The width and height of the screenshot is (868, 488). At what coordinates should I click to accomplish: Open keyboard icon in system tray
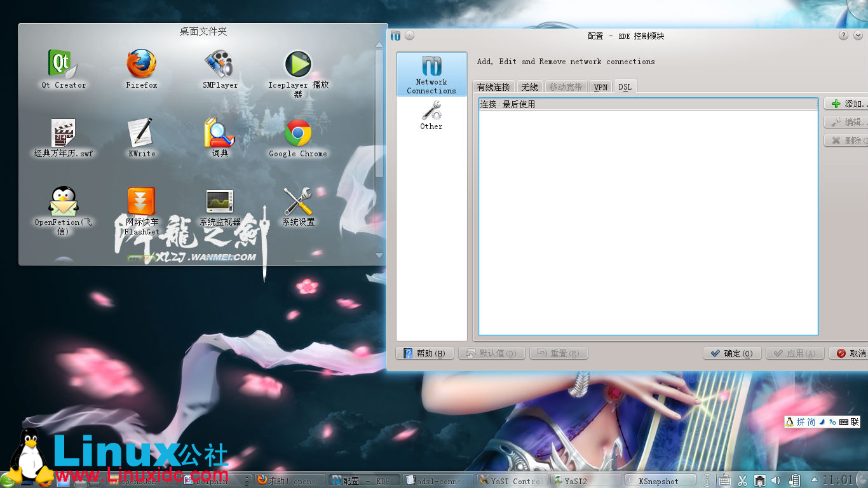725,480
